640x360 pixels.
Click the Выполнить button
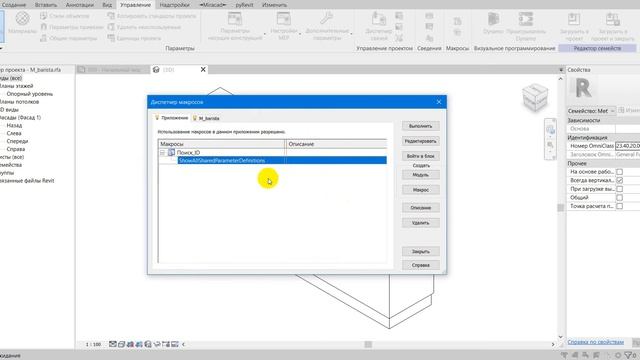tap(420, 126)
